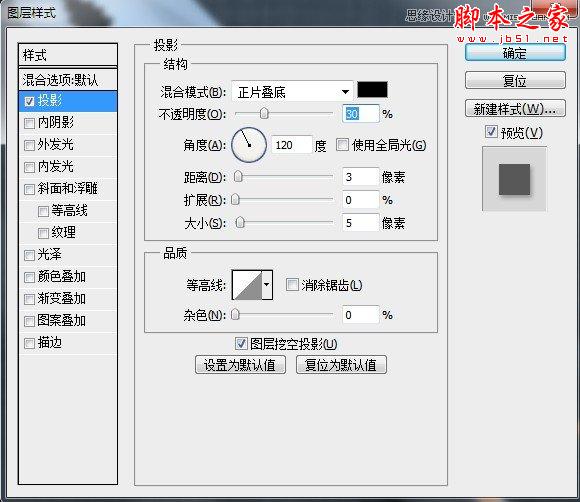Click the 距离 field showing 3
Screen dimensions: 580x502
361,177
